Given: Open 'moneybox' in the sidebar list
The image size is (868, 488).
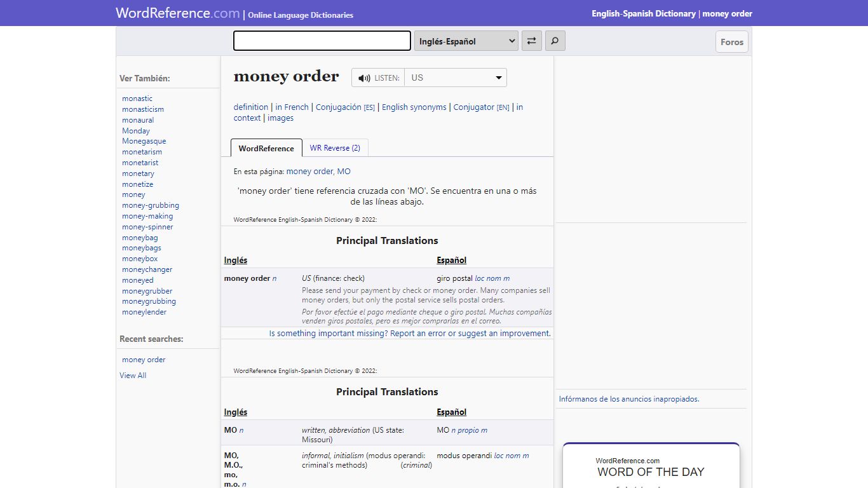Looking at the screenshot, I should (140, 259).
